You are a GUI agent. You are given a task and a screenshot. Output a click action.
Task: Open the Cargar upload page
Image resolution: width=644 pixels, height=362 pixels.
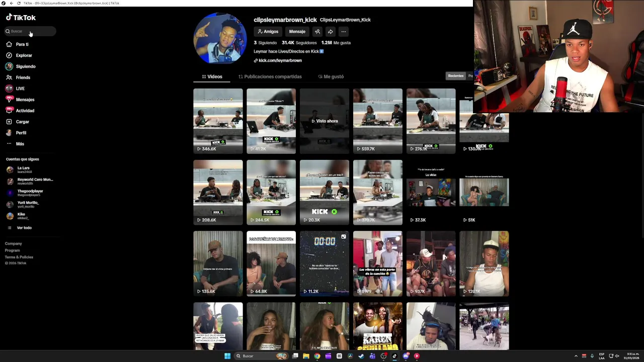(18, 122)
